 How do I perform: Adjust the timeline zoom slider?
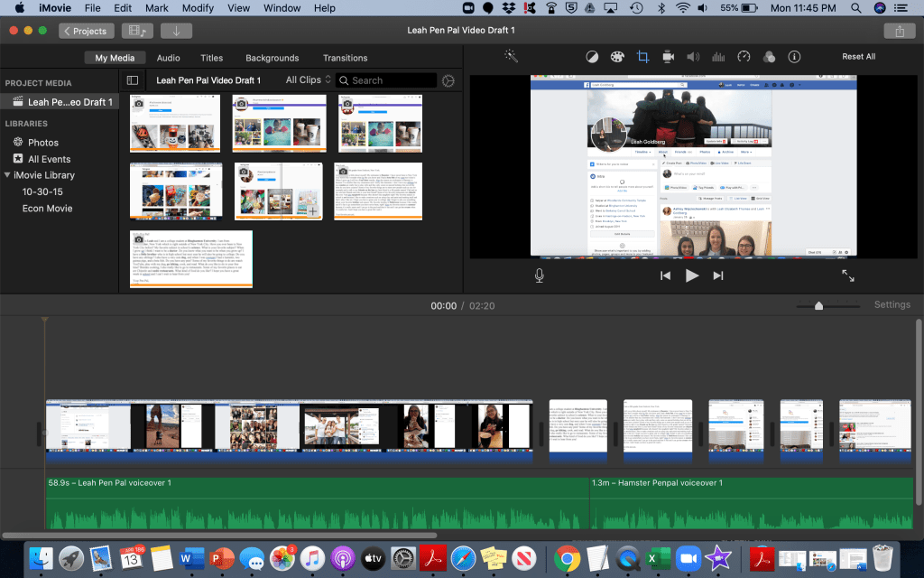[x=818, y=305]
